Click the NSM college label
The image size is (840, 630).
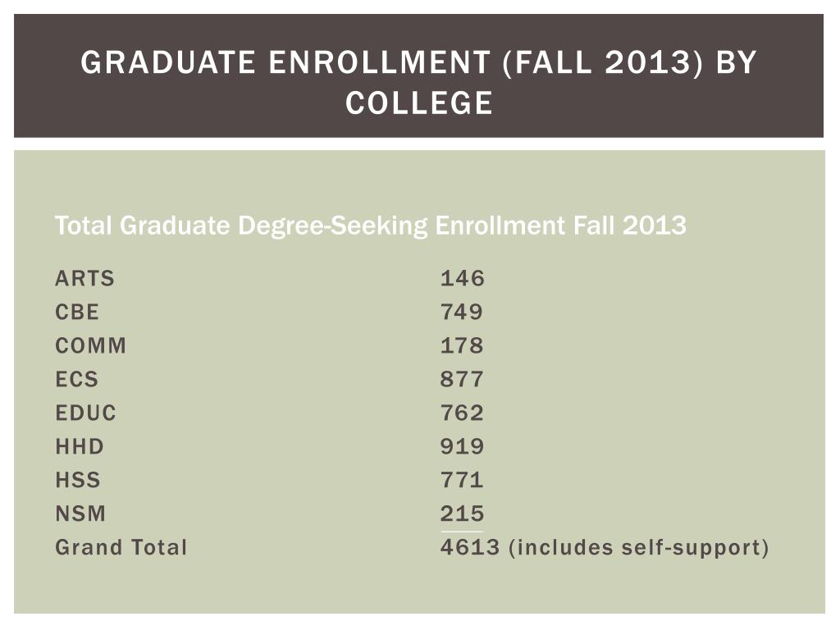[80, 514]
